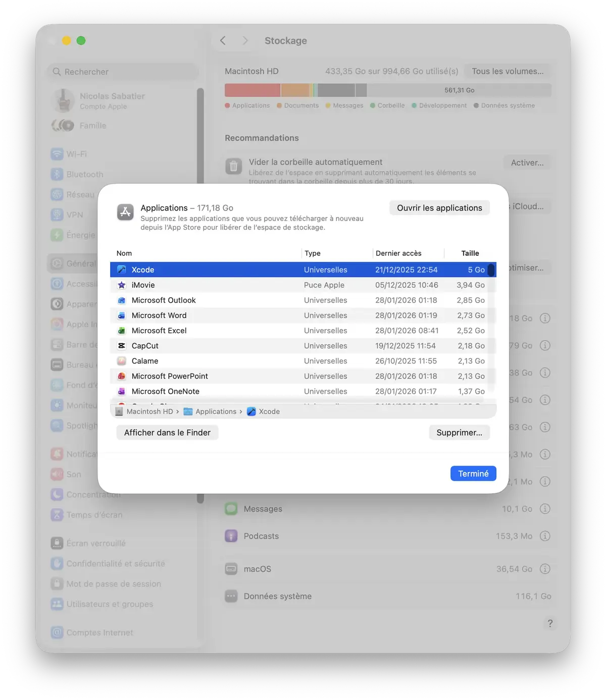
Task: Click the Microsoft PowerPoint icon
Action: pos(121,375)
